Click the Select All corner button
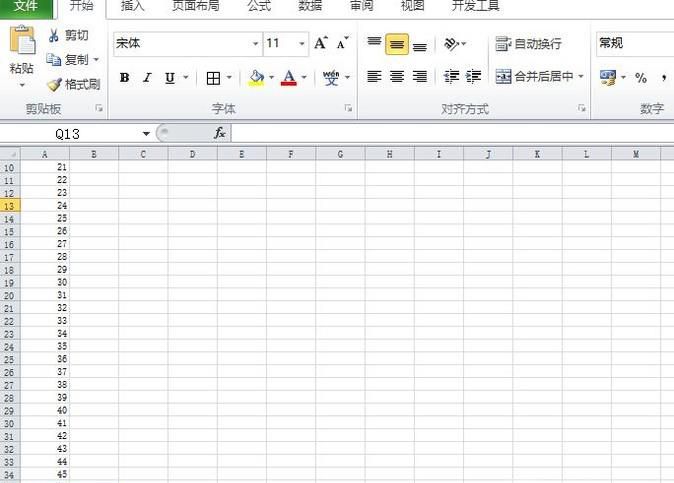674x483 pixels. [10, 154]
